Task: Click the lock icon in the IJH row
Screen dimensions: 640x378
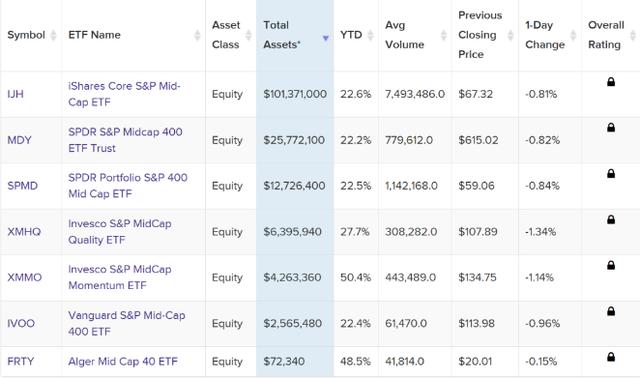Action: click(x=611, y=82)
